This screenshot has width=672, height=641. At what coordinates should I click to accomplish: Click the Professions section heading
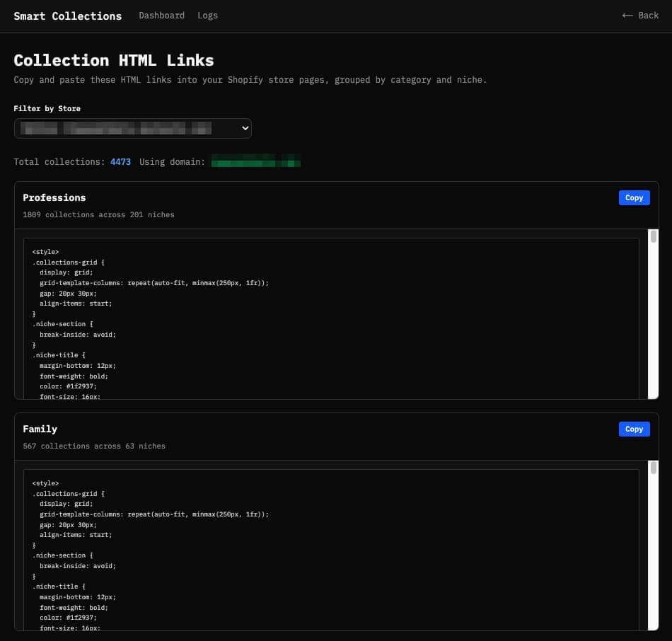54,197
